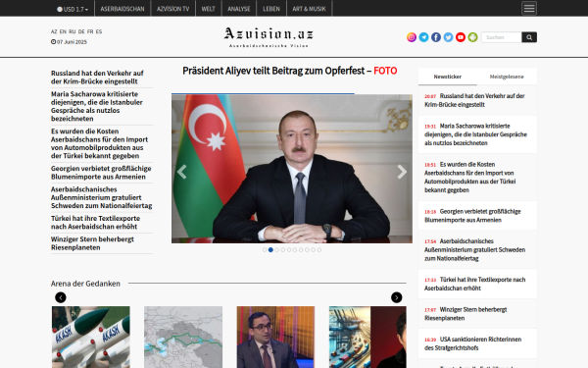Viewport: 588px width, 368px height.
Task: Open the AZVISION TV menu
Action: [x=172, y=9]
